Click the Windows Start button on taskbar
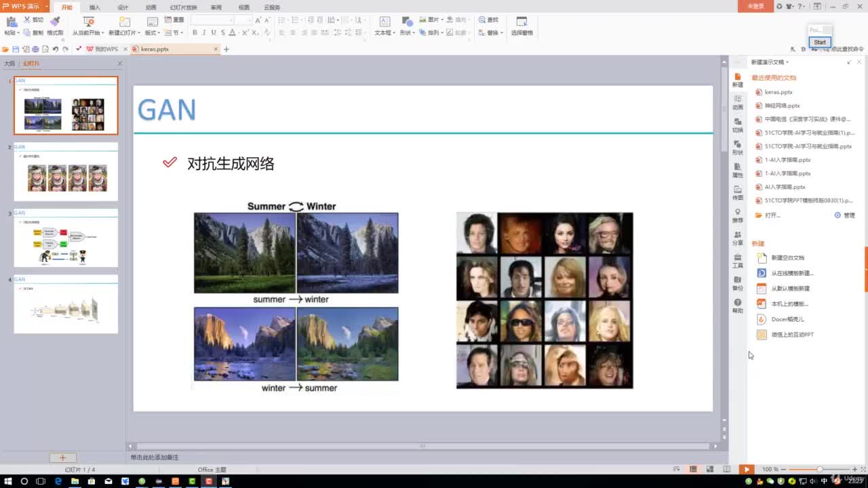868x488 pixels. pyautogui.click(x=7, y=481)
